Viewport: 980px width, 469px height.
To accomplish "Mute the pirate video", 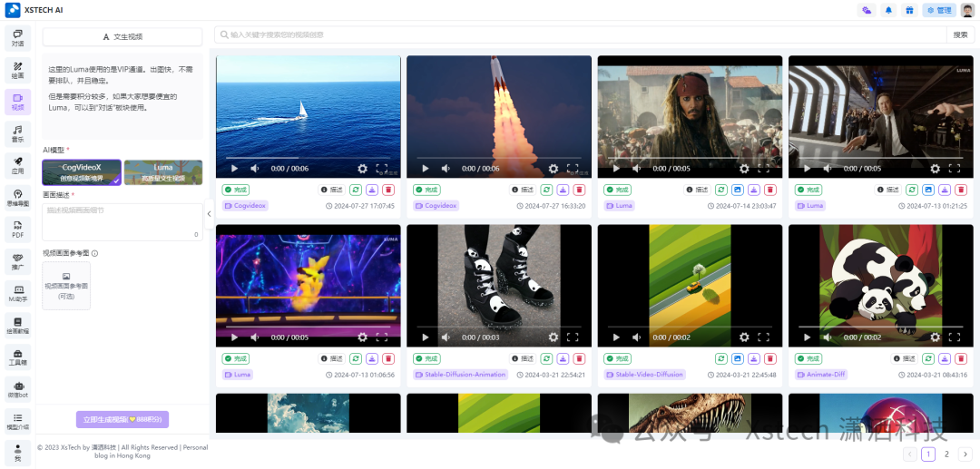I will pos(636,169).
